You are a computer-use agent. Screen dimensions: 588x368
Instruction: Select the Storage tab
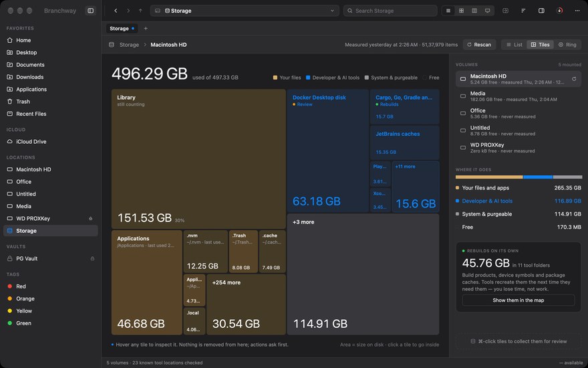pos(122,29)
